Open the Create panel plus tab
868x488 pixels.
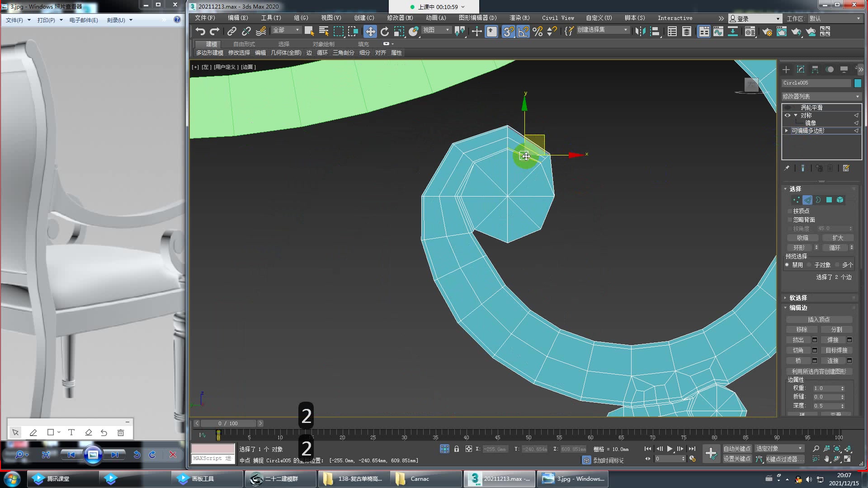click(786, 69)
